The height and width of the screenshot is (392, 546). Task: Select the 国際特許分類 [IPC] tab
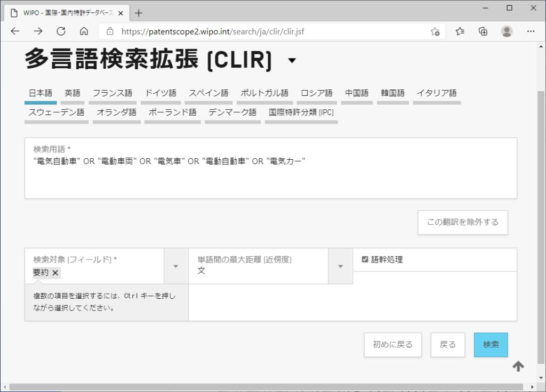(301, 112)
